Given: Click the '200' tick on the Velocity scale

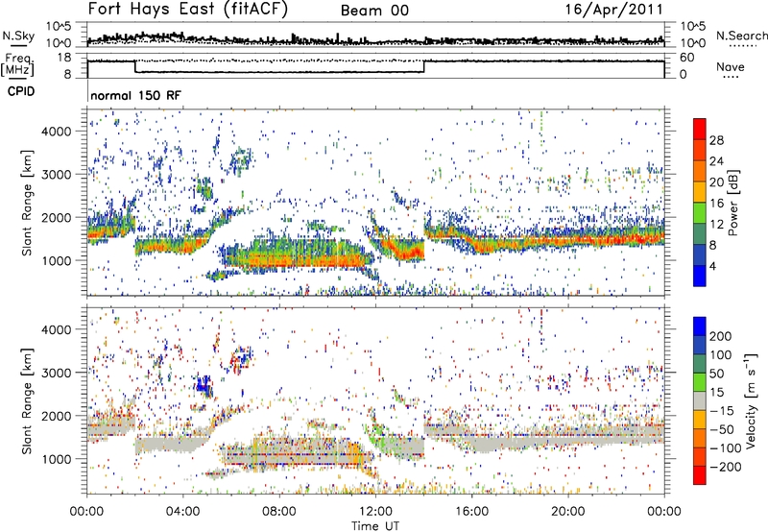Looking at the screenshot, I should click(720, 336).
